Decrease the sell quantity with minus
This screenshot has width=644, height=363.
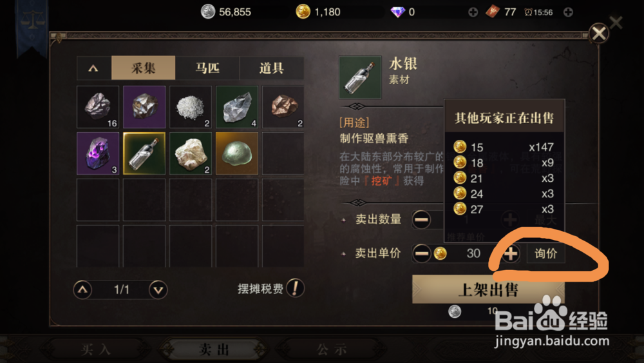click(422, 219)
